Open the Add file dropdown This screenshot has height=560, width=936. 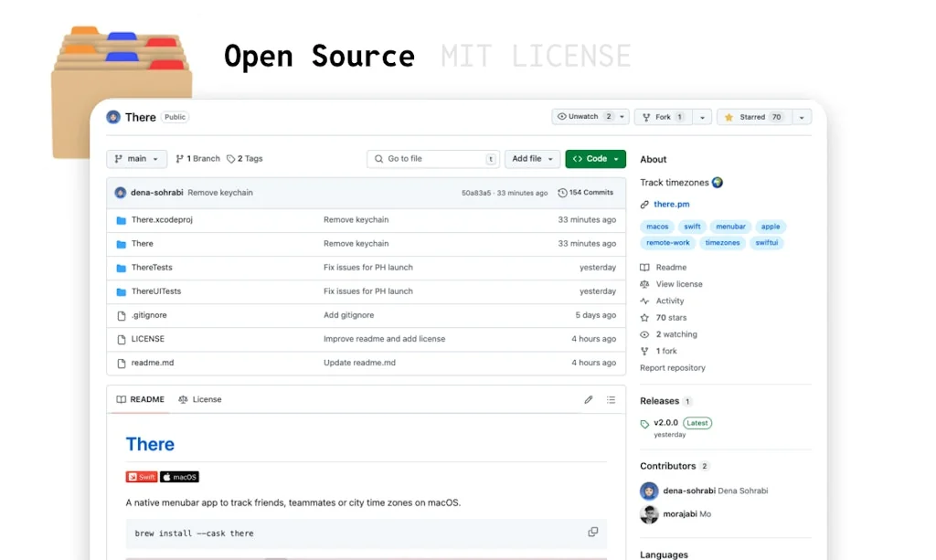pyautogui.click(x=532, y=159)
